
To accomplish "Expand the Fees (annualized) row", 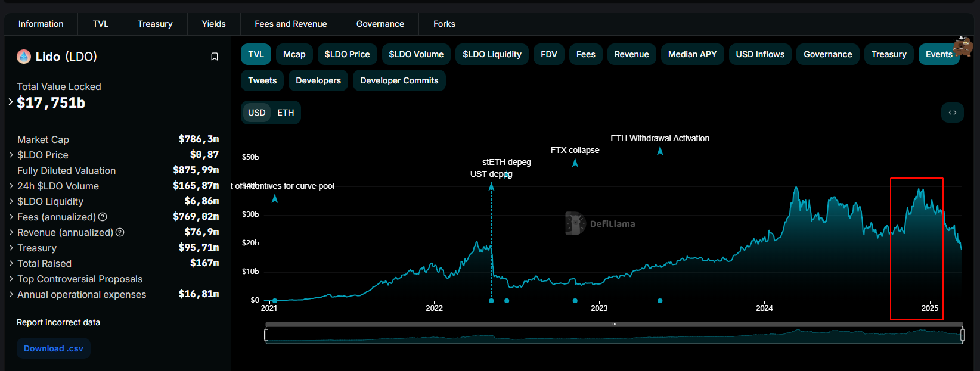I will [x=11, y=217].
